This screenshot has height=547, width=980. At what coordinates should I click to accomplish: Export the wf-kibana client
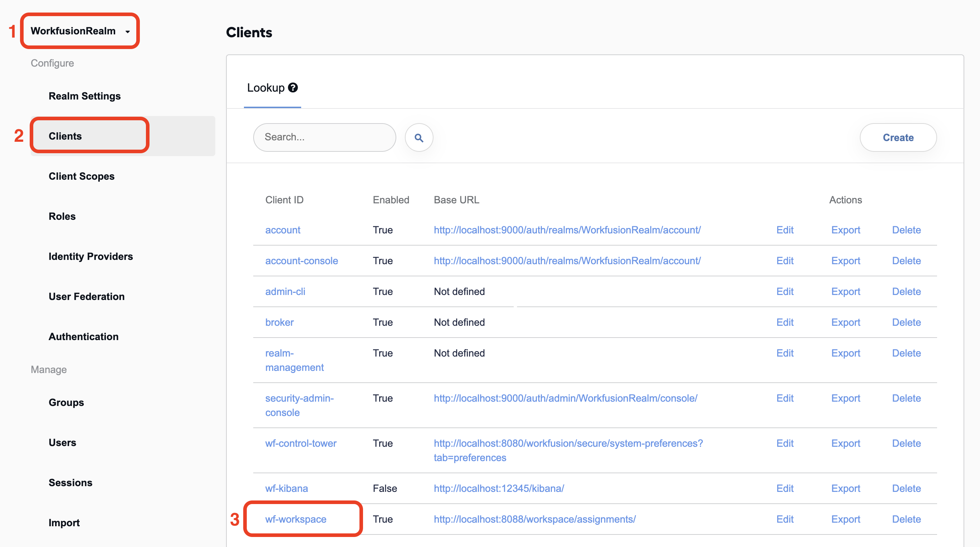pyautogui.click(x=845, y=488)
